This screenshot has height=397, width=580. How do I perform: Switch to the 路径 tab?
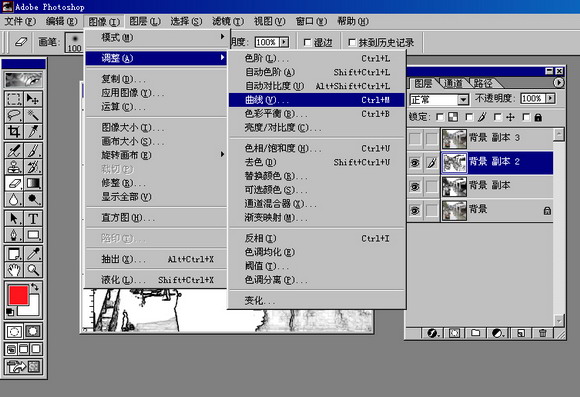pyautogui.click(x=483, y=83)
